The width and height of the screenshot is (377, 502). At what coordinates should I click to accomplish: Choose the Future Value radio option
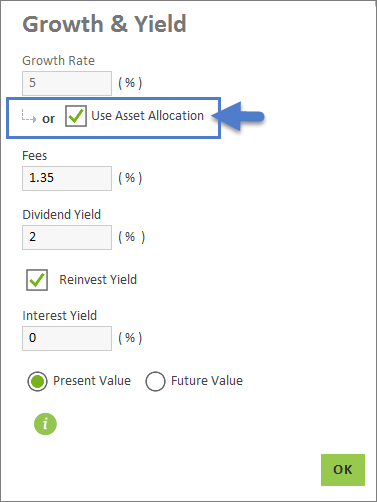(x=155, y=381)
